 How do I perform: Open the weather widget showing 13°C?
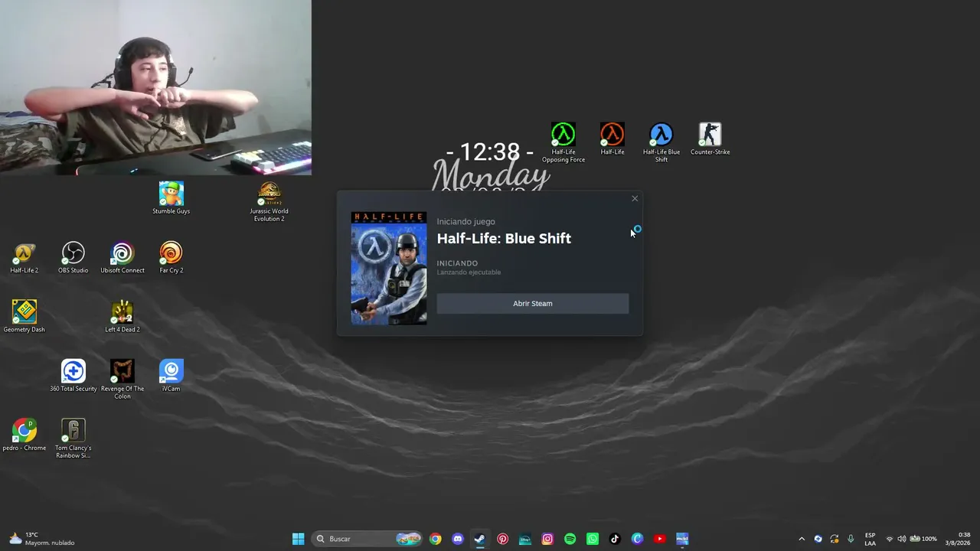click(x=42, y=539)
